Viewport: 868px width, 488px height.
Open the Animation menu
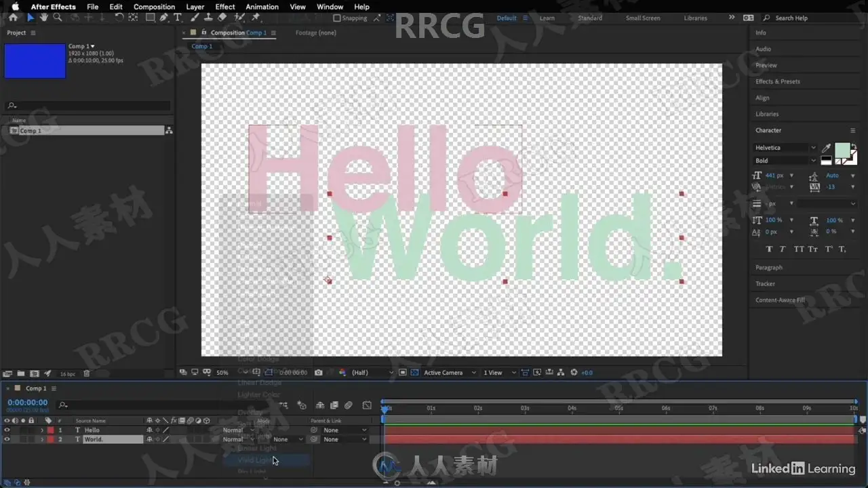[x=262, y=7]
